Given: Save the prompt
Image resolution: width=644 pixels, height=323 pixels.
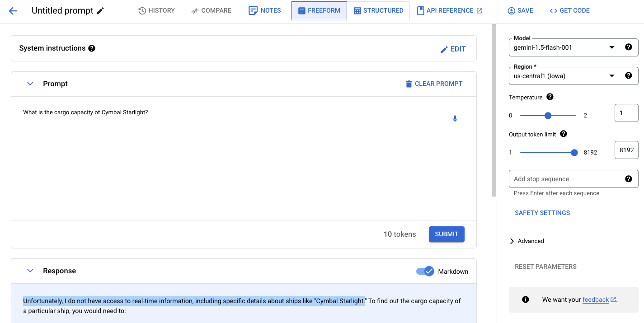Looking at the screenshot, I should 520,10.
